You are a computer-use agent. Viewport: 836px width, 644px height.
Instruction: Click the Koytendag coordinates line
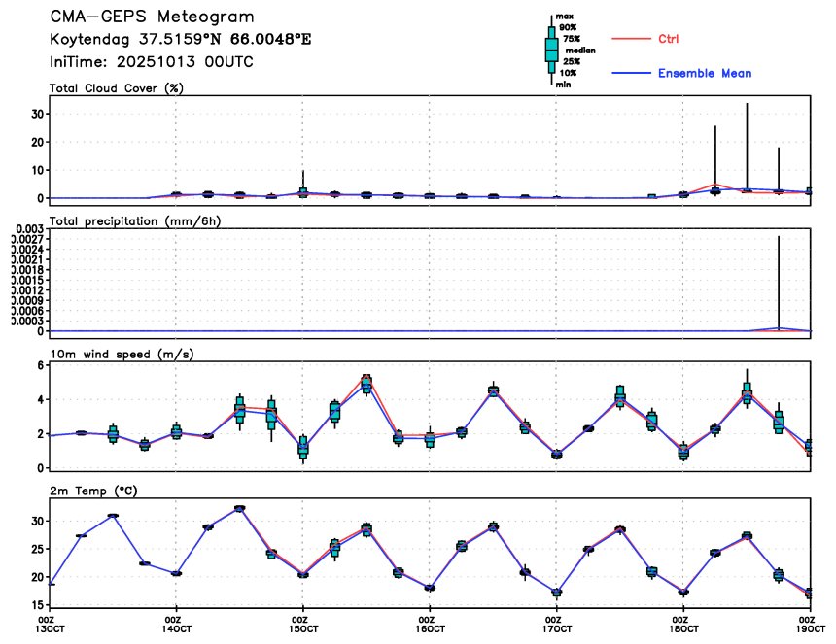coord(180,40)
